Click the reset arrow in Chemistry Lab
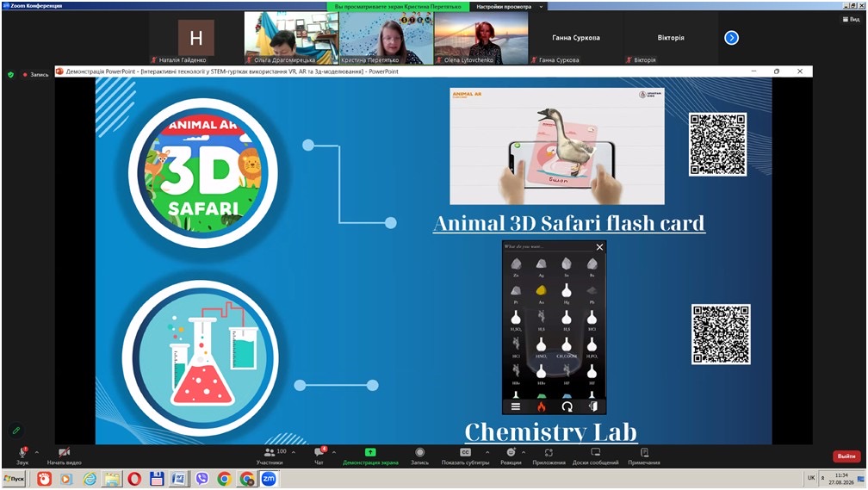The image size is (868, 490). [567, 406]
